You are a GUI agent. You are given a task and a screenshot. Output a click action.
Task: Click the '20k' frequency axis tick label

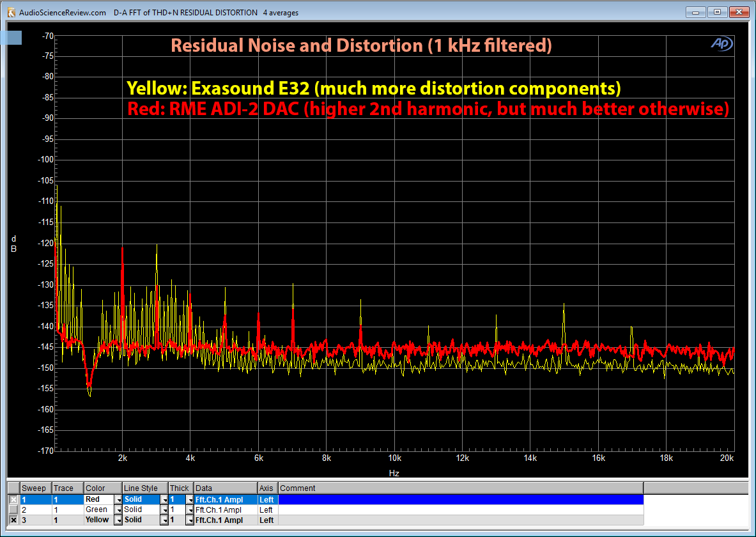coord(727,458)
